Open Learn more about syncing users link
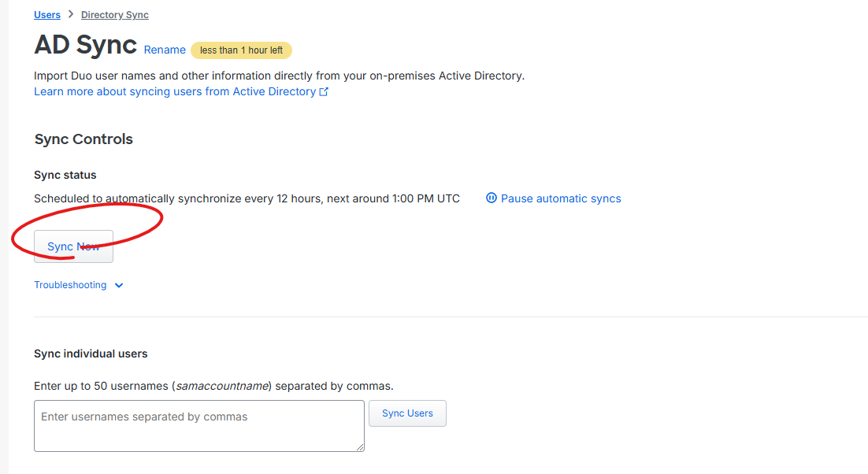The width and height of the screenshot is (868, 474). [175, 91]
